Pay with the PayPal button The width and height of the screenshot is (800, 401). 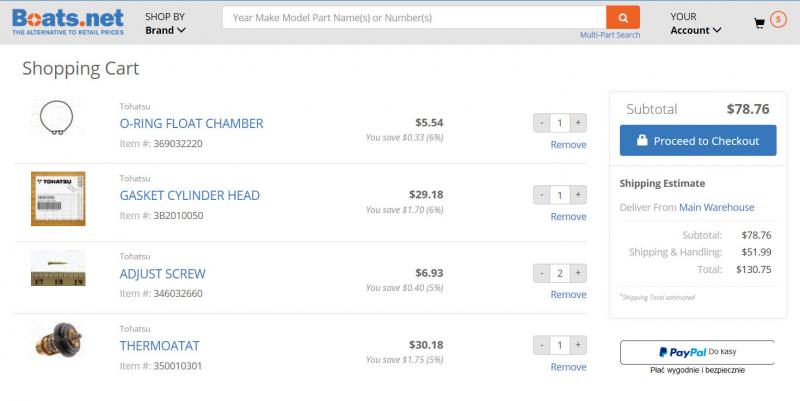(x=697, y=352)
